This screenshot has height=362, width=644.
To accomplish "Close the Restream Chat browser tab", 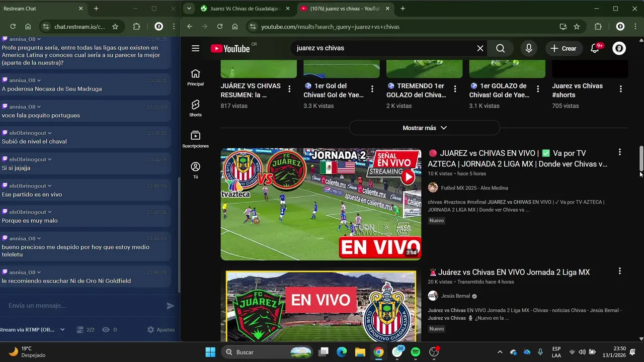I will pyautogui.click(x=80, y=9).
